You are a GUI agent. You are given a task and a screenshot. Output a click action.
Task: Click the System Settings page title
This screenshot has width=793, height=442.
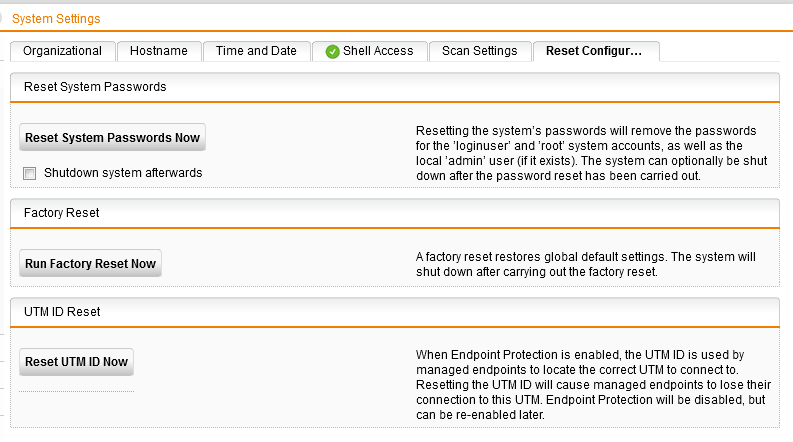point(56,18)
